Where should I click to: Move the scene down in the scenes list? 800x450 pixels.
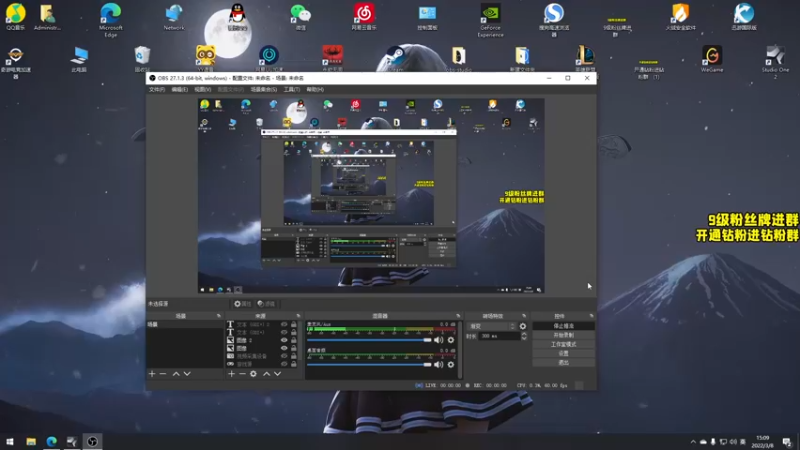(187, 374)
